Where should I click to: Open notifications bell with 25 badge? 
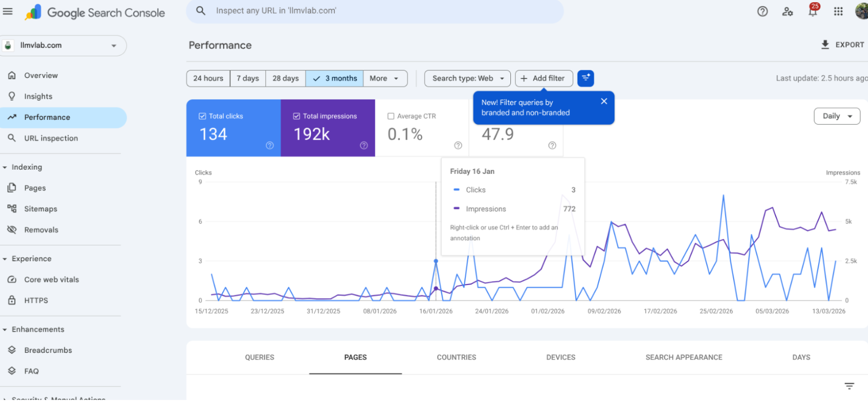(813, 11)
